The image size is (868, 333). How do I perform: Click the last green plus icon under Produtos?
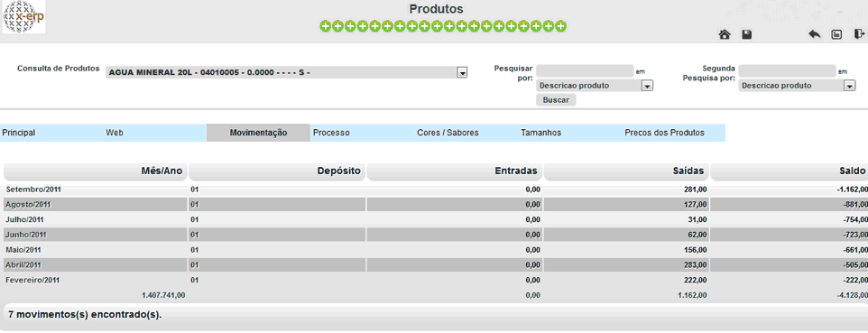(560, 26)
